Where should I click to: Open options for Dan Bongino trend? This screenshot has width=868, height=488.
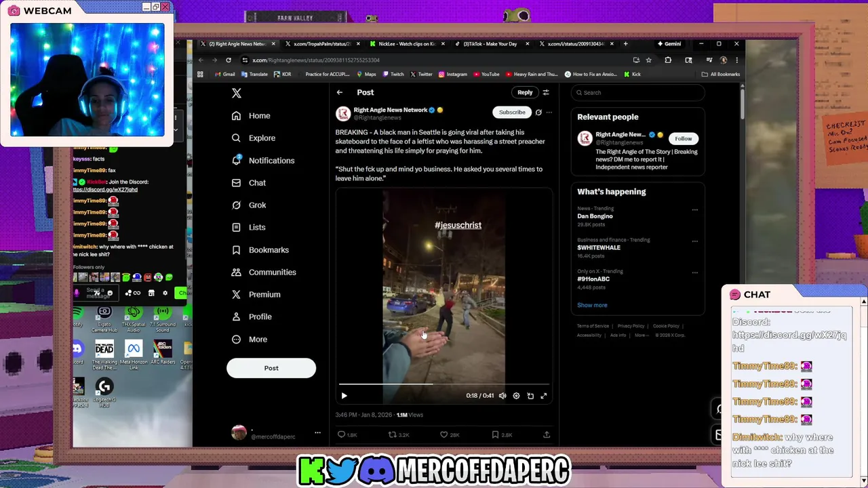click(694, 210)
